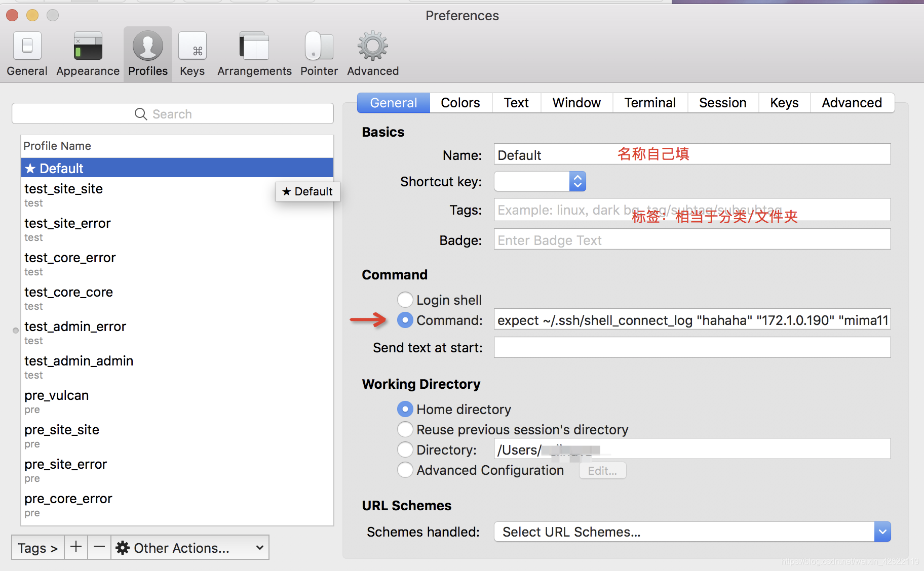This screenshot has width=924, height=571.
Task: Open the Keys preferences icon in toolbar
Action: coord(192,47)
